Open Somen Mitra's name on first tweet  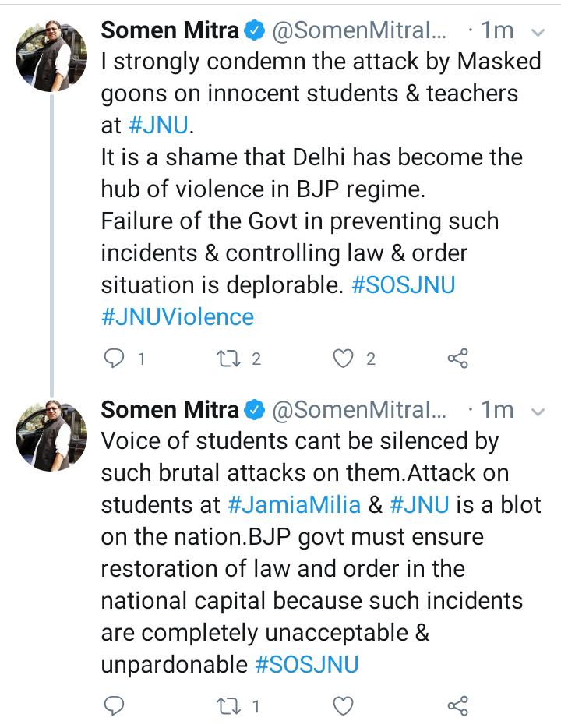pyautogui.click(x=170, y=30)
